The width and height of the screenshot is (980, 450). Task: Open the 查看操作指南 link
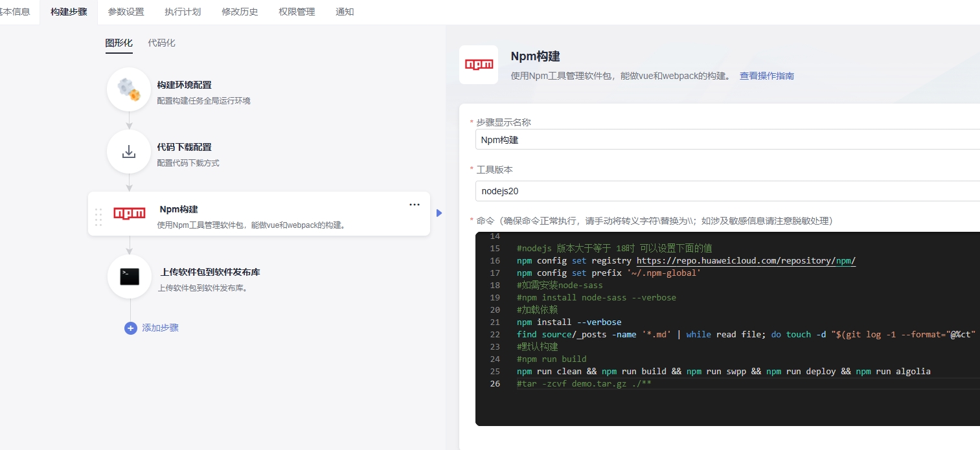click(x=766, y=76)
